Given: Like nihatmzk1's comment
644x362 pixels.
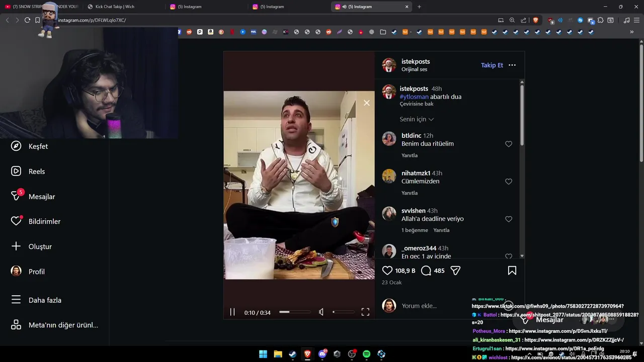Looking at the screenshot, I should [x=509, y=182].
